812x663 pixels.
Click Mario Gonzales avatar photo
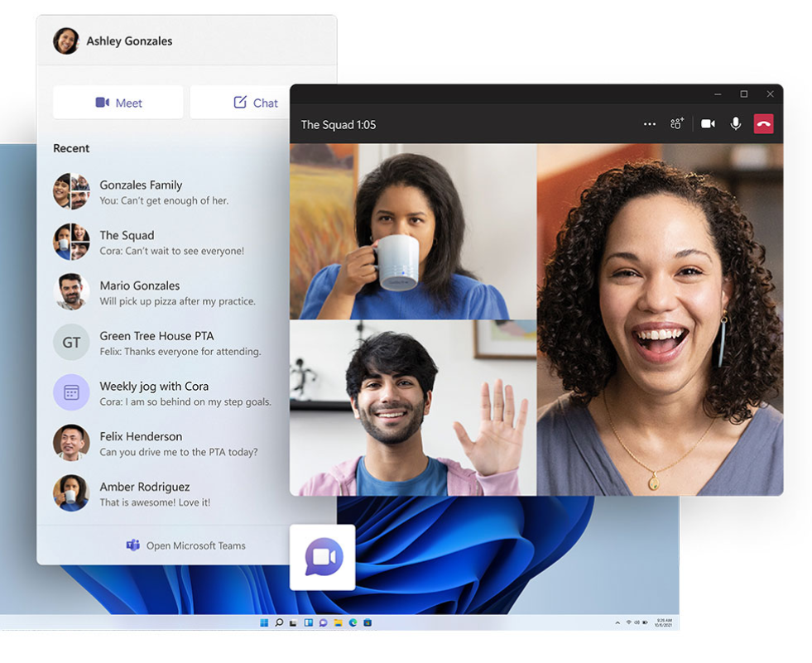71,292
